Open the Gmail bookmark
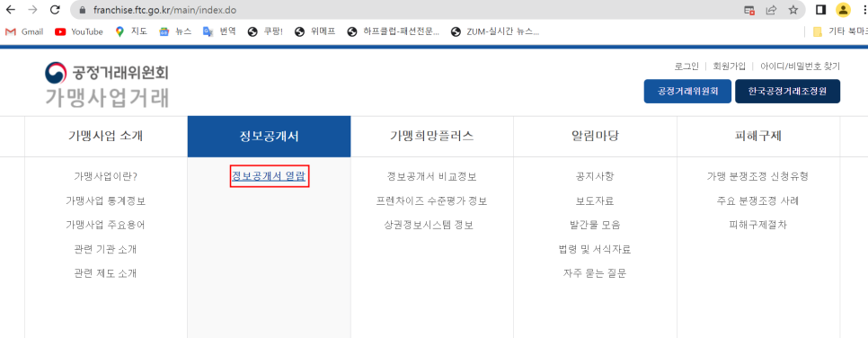This screenshot has height=338, width=868. coord(23,31)
